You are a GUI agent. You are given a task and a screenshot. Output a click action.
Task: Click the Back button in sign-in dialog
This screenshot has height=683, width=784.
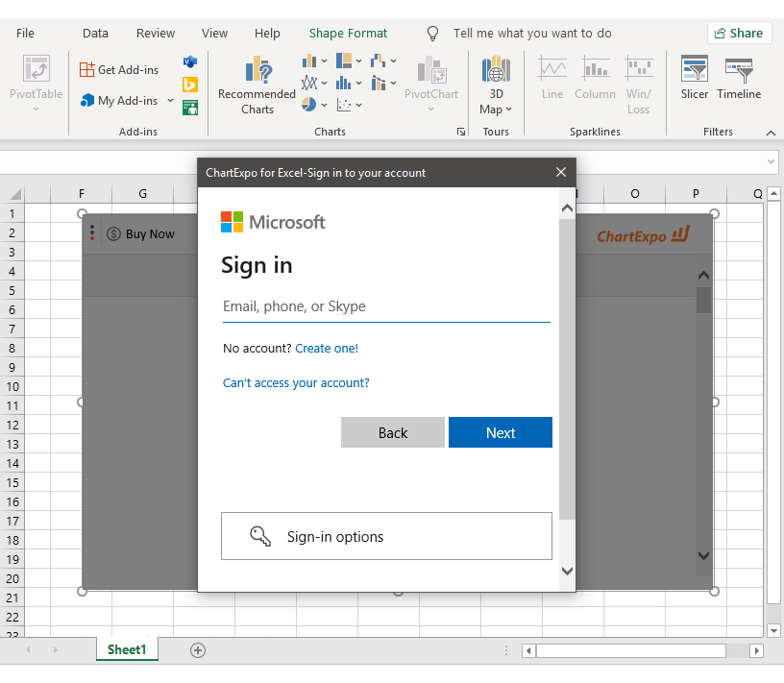(393, 432)
